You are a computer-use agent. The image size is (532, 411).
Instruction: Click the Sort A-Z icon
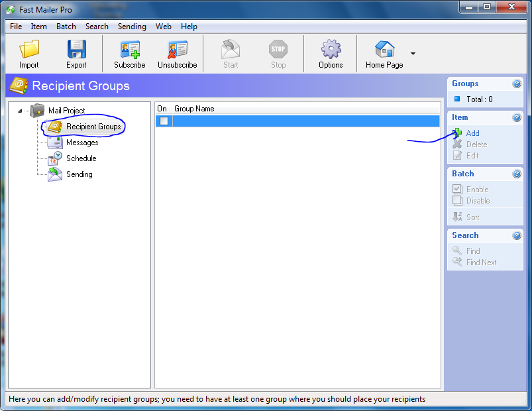point(457,217)
